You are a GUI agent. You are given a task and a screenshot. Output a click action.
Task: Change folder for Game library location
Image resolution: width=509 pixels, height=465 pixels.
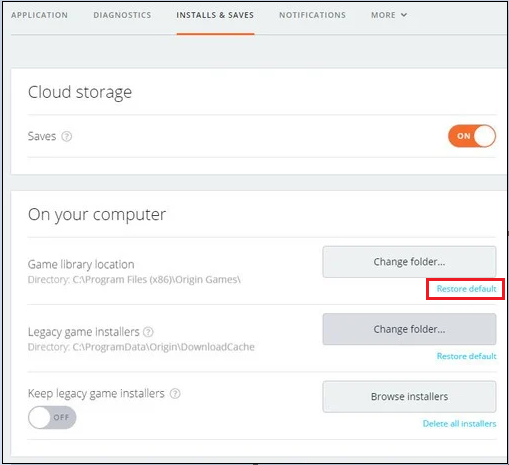(409, 262)
